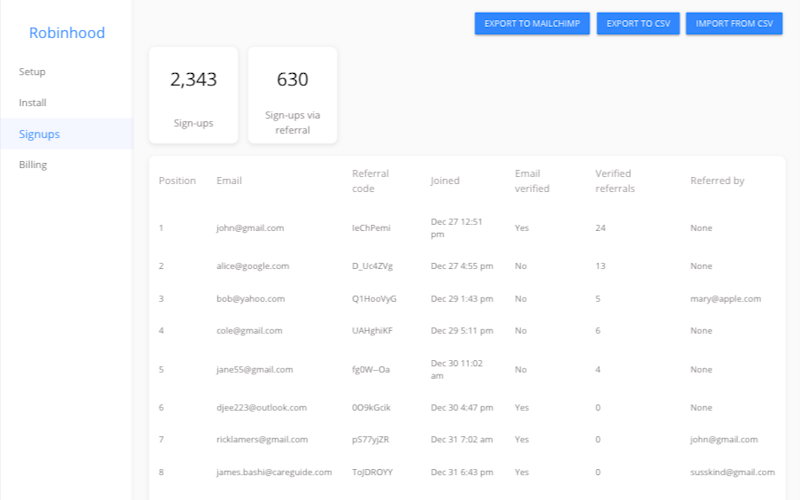Click the Email column header
Screen dimensions: 800x500
(229, 181)
